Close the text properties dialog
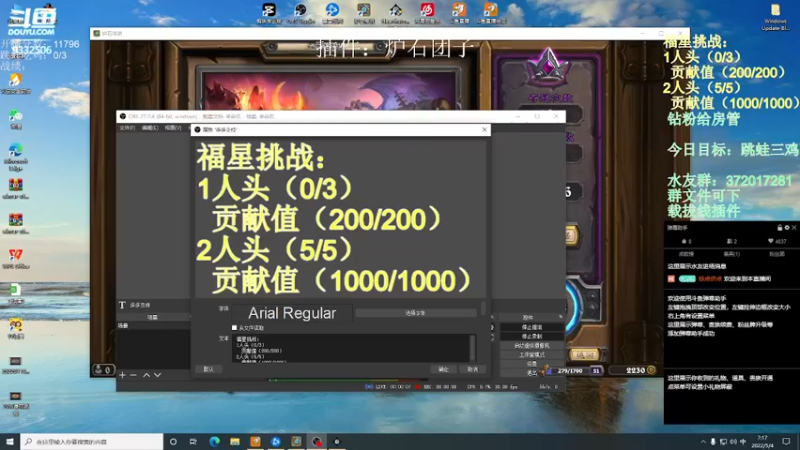Screen dimensions: 800x450 [x=484, y=130]
